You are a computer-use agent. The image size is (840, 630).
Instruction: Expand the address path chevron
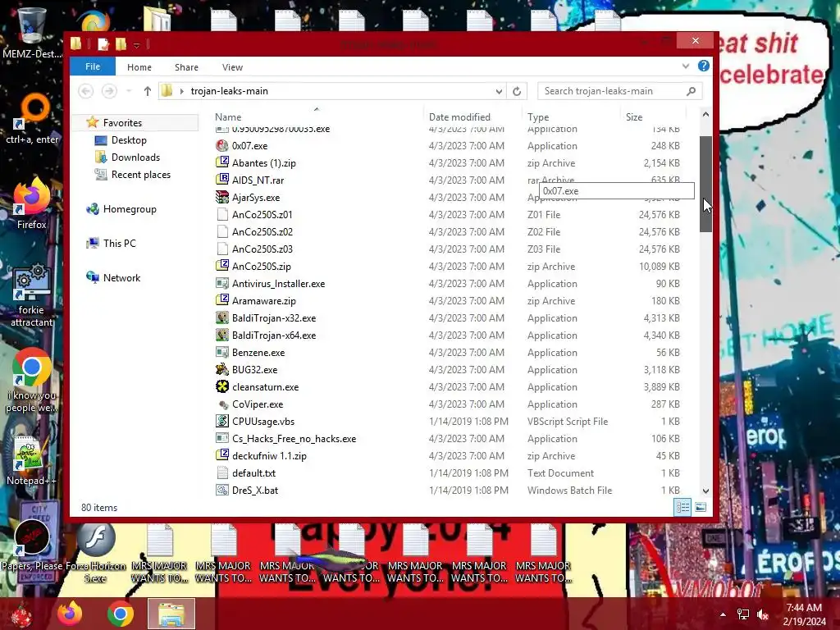click(182, 91)
